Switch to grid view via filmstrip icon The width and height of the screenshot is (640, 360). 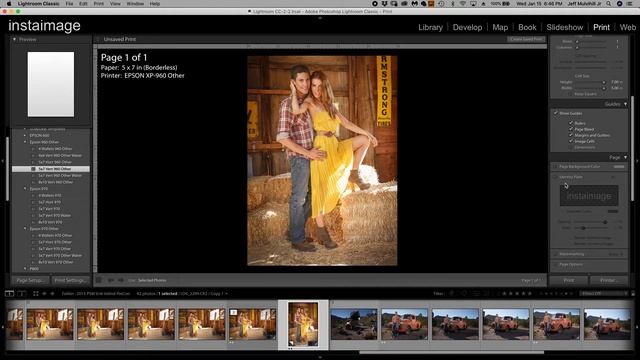click(36, 293)
